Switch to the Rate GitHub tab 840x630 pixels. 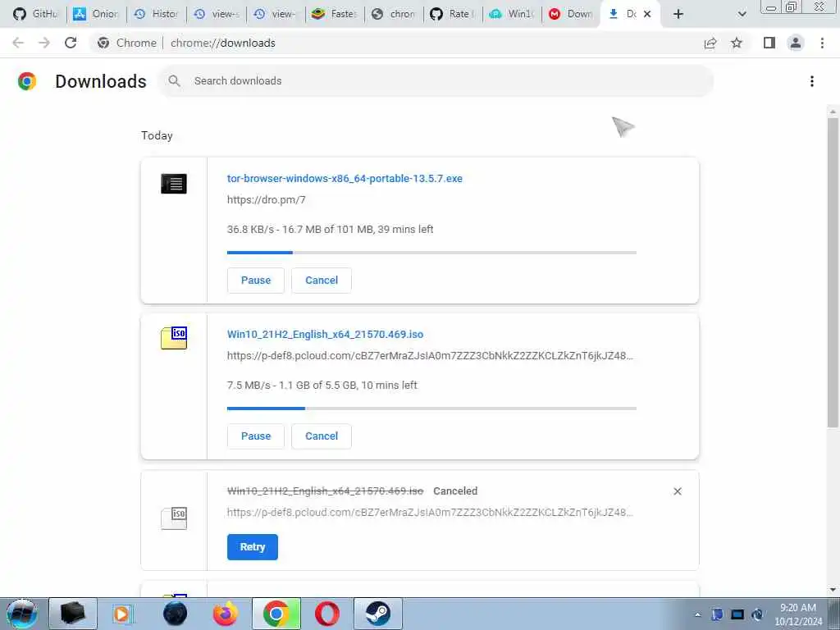point(452,14)
